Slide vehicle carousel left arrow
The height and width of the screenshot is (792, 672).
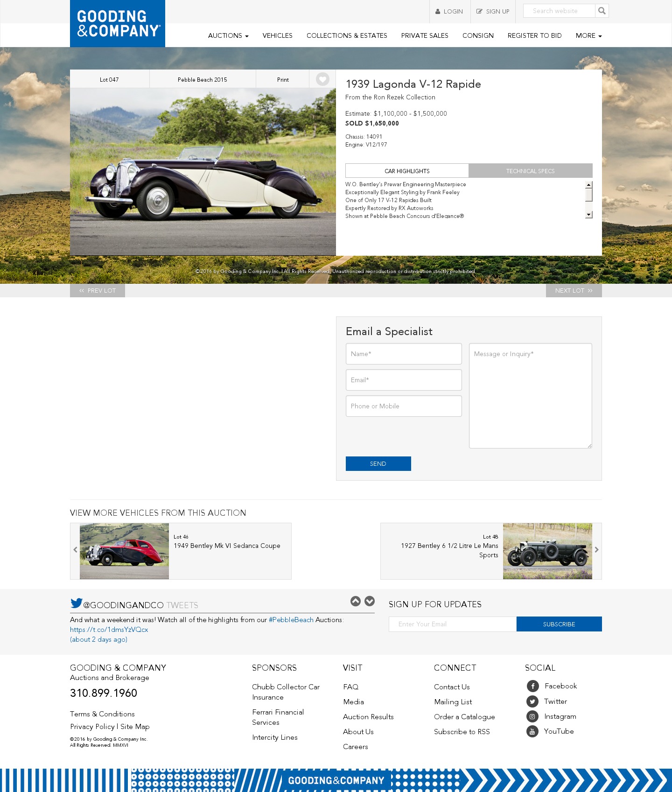point(75,550)
